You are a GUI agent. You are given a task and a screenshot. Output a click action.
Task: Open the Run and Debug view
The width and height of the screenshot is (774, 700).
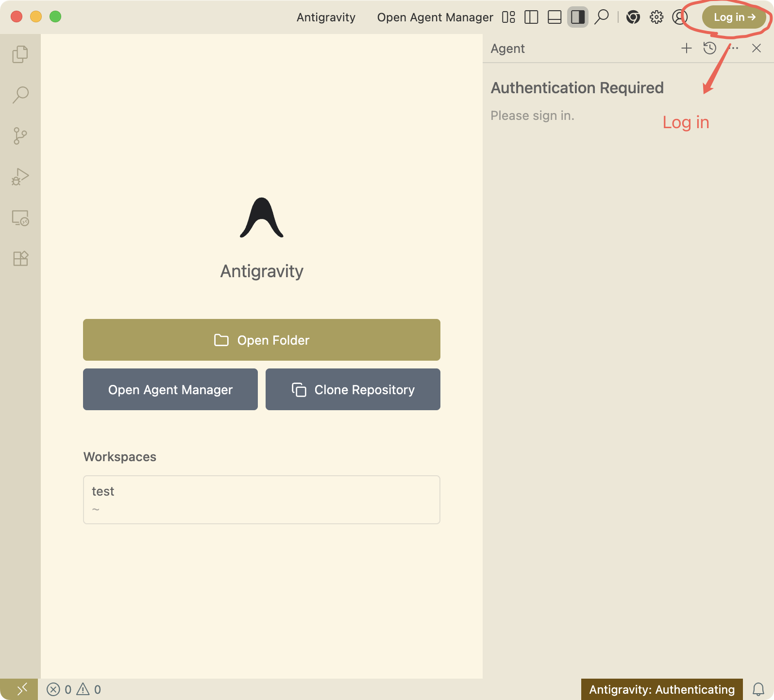(x=20, y=177)
